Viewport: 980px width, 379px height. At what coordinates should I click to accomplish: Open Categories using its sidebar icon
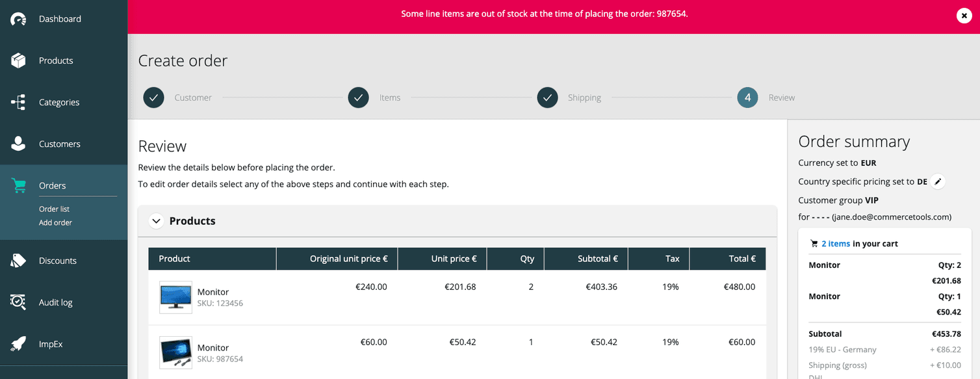[19, 102]
